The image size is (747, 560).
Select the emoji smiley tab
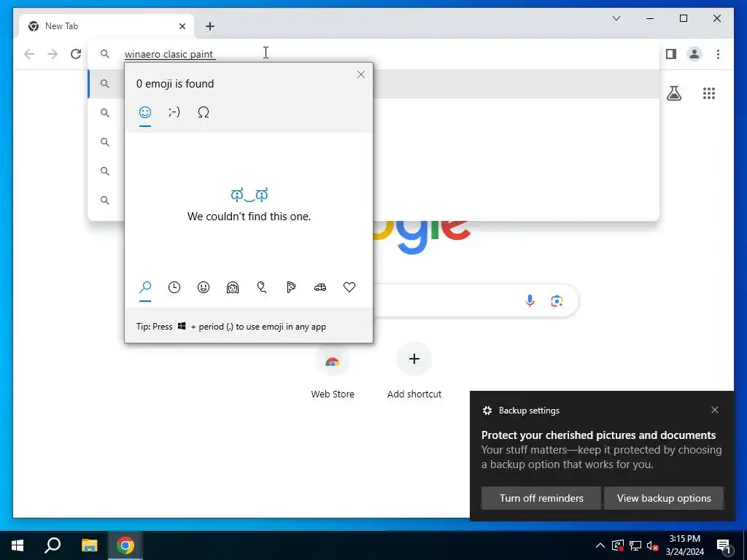(x=145, y=112)
